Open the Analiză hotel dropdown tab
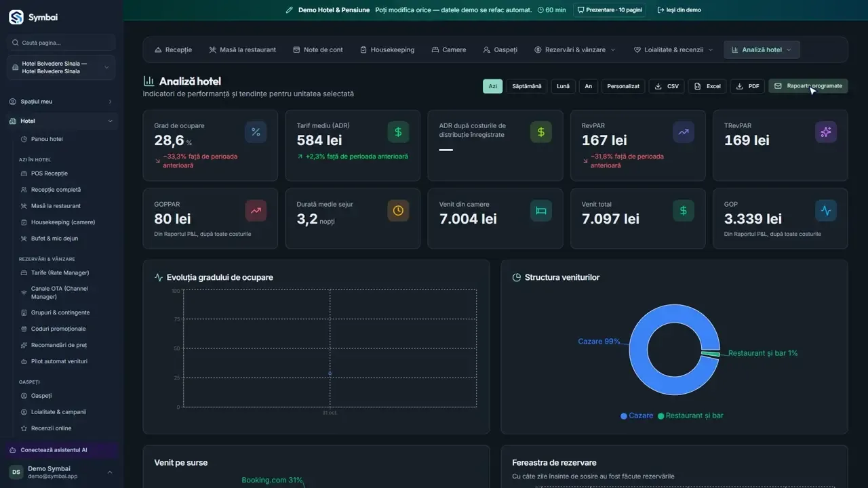This screenshot has width=868, height=488. tap(762, 49)
